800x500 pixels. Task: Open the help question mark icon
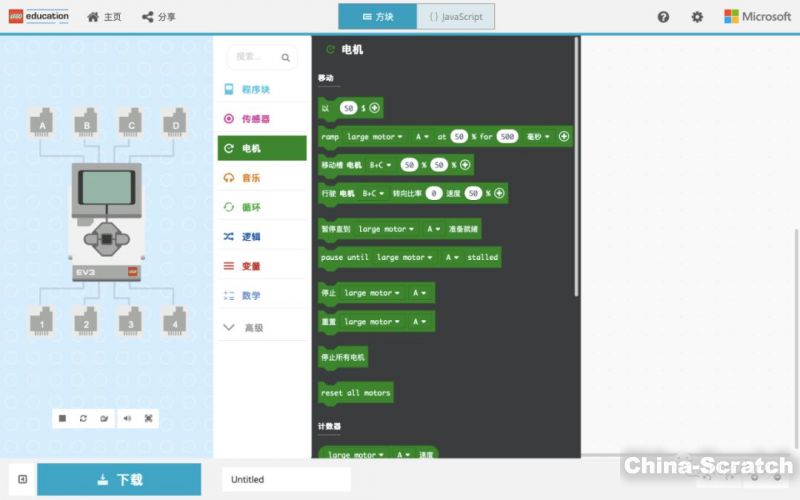tap(663, 17)
